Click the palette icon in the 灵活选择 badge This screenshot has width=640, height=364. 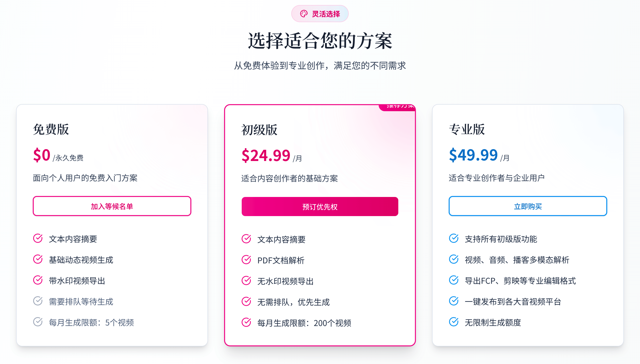click(x=304, y=14)
